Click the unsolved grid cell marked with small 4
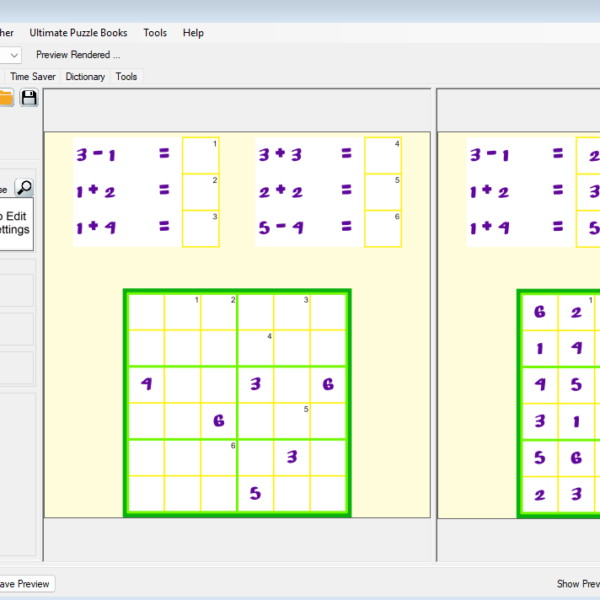 point(256,347)
